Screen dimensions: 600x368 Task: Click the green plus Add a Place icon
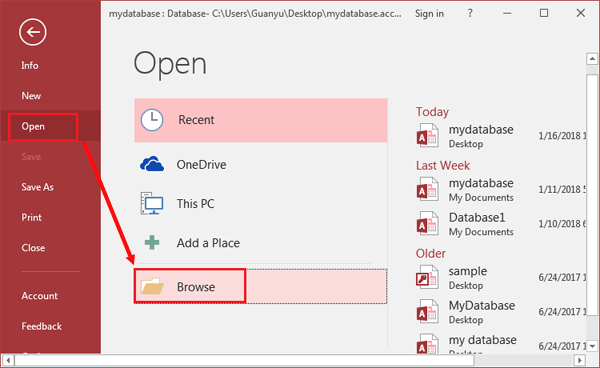pyautogui.click(x=152, y=243)
